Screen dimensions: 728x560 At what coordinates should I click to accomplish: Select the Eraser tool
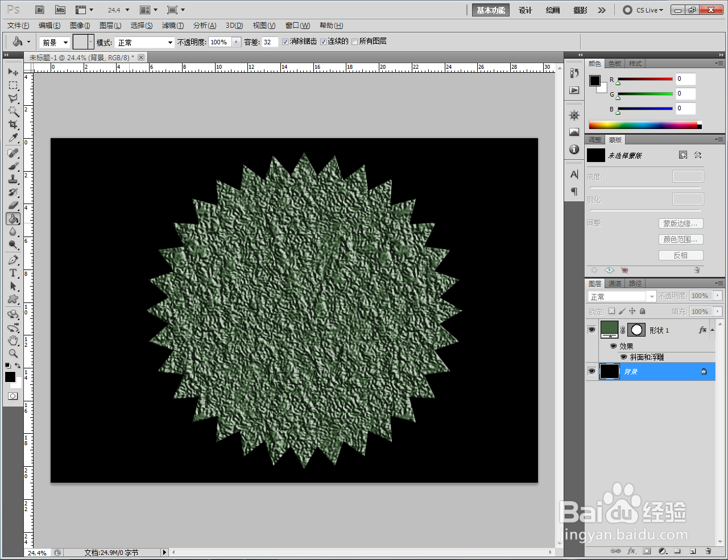coord(13,205)
